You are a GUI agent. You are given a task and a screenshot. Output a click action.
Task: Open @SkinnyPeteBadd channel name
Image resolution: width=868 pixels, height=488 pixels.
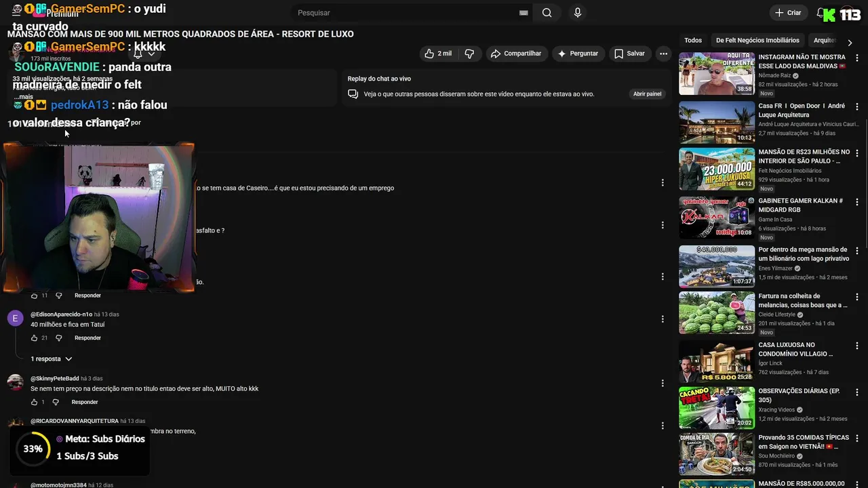[55, 378]
